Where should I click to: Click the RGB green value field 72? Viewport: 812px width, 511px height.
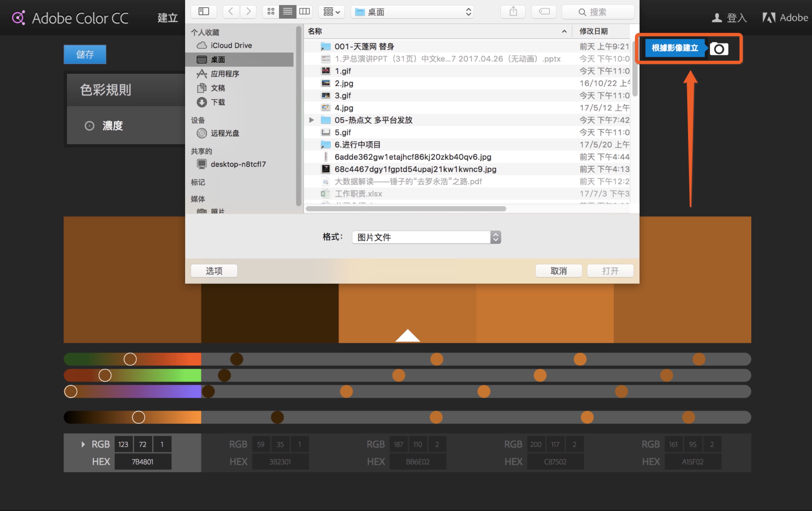tap(143, 444)
